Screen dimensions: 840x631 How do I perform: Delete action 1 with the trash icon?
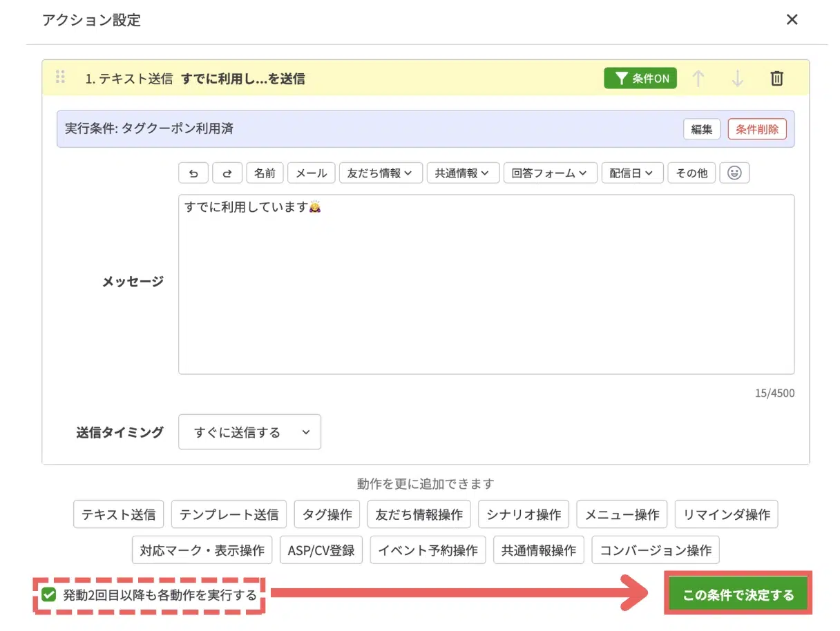pyautogui.click(x=776, y=78)
